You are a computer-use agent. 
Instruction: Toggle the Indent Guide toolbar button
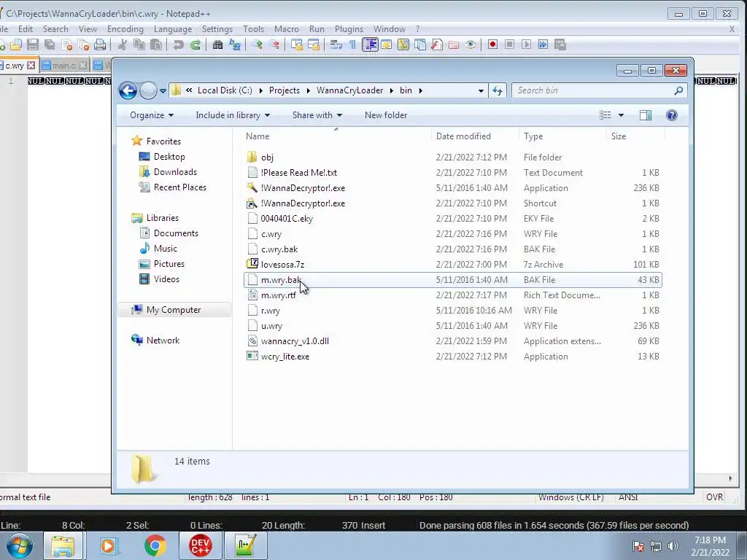pyautogui.click(x=370, y=44)
